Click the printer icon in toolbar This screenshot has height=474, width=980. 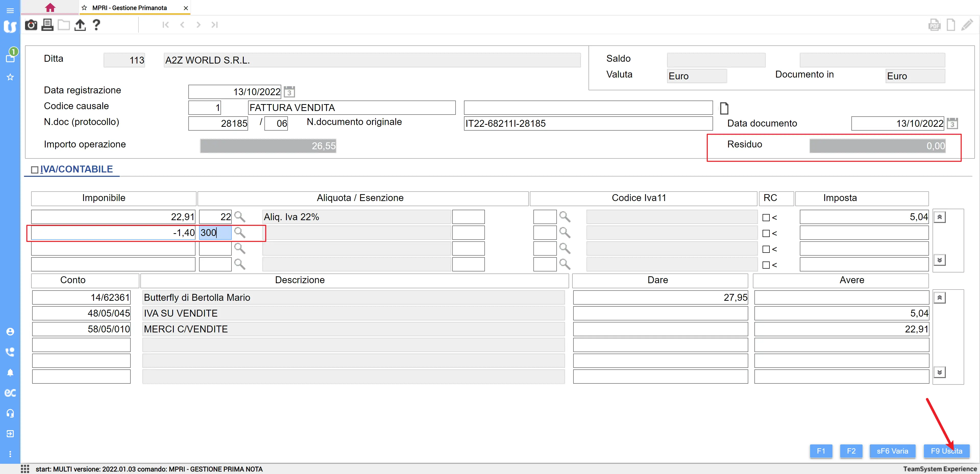(x=47, y=25)
